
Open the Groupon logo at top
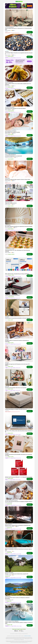(19, 1)
